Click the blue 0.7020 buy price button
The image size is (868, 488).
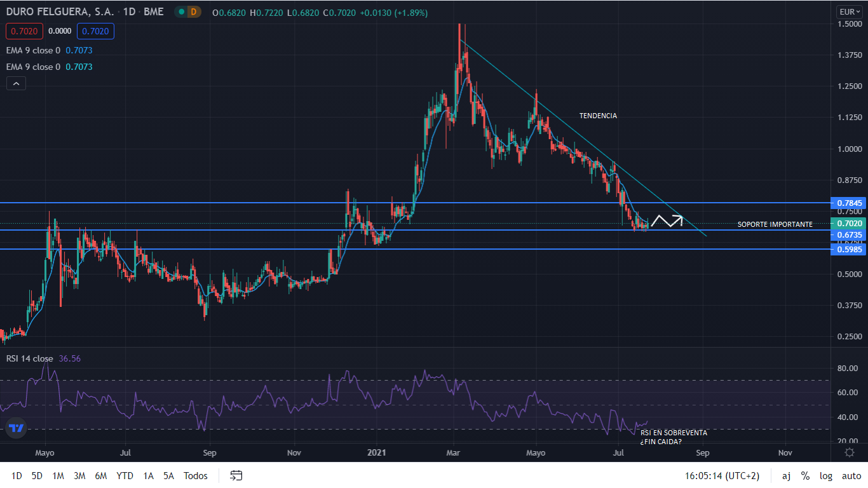coord(95,31)
